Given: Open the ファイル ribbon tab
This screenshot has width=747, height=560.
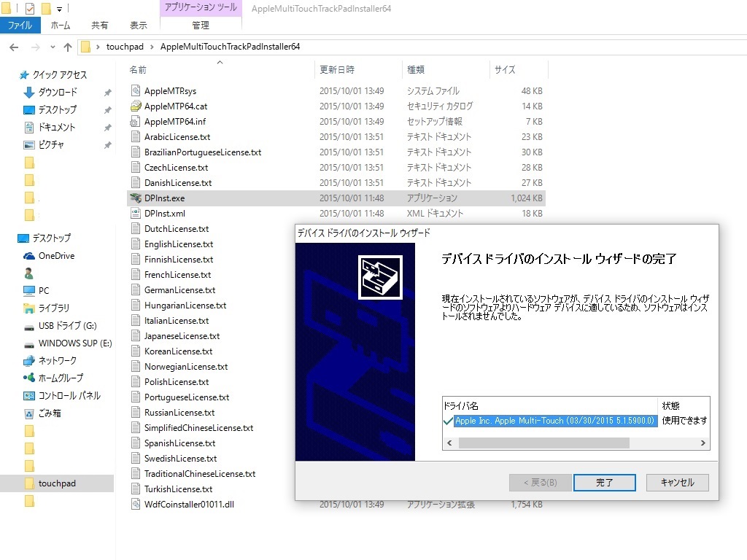Looking at the screenshot, I should pyautogui.click(x=20, y=26).
